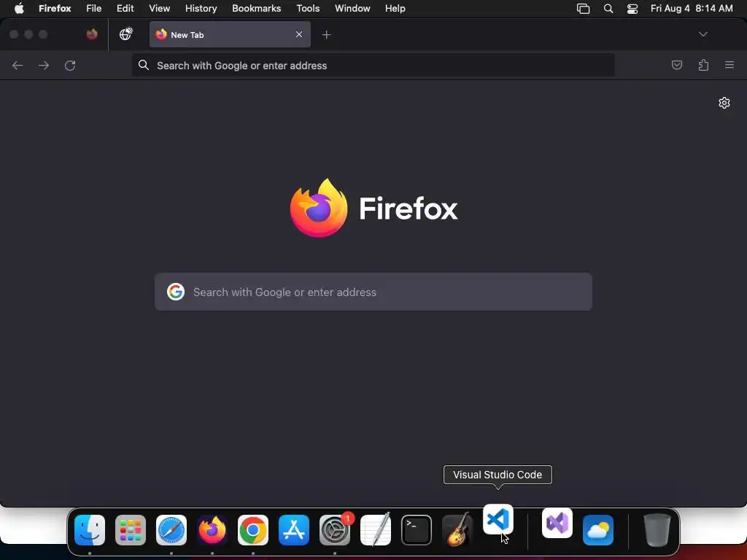Open the Help menu
The width and height of the screenshot is (747, 560).
coord(395,8)
